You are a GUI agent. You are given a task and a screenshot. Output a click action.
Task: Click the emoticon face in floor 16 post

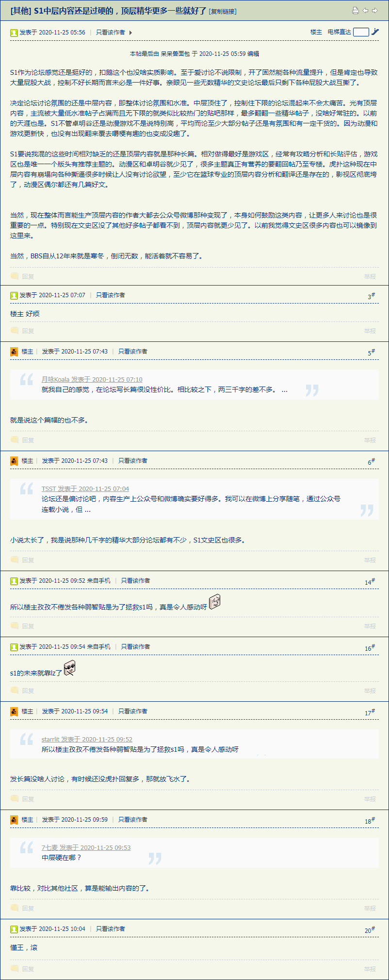[70, 668]
